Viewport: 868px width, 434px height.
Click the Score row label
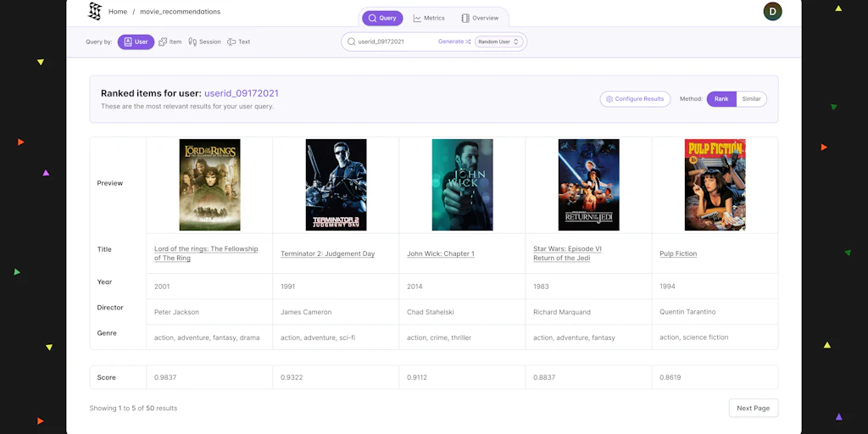106,377
